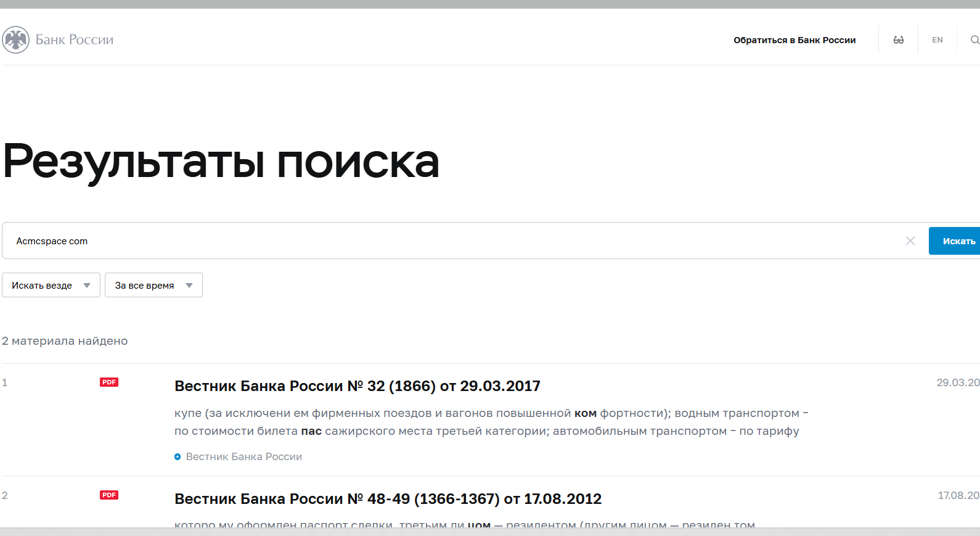This screenshot has width=980, height=536.
Task: Open the Банк России home text logo
Action: [74, 40]
